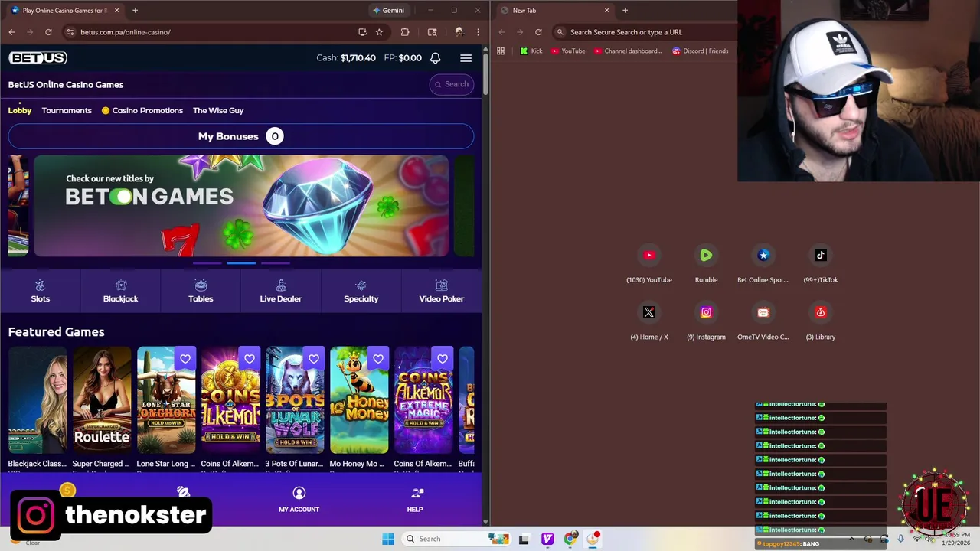Open the Live Dealer category

[x=281, y=291]
